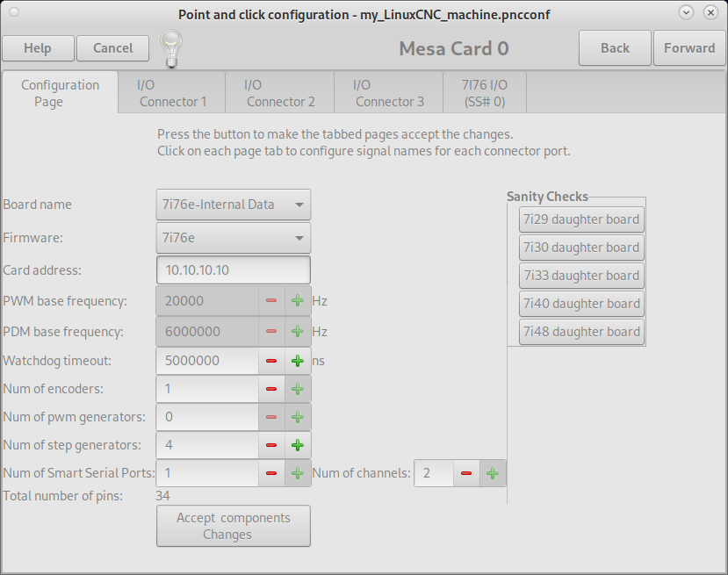Increase Num of channels with plus
728x575 pixels.
493,473
